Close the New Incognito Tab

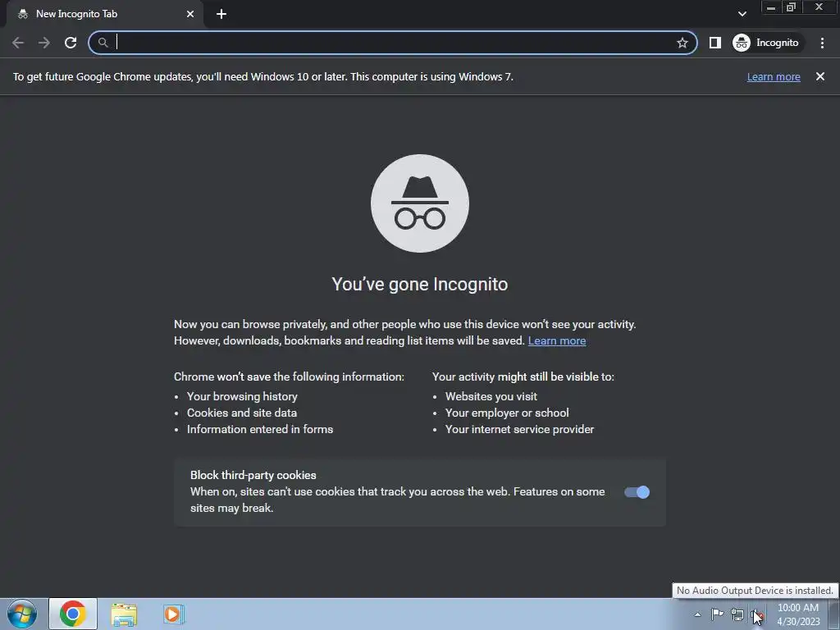(x=190, y=14)
